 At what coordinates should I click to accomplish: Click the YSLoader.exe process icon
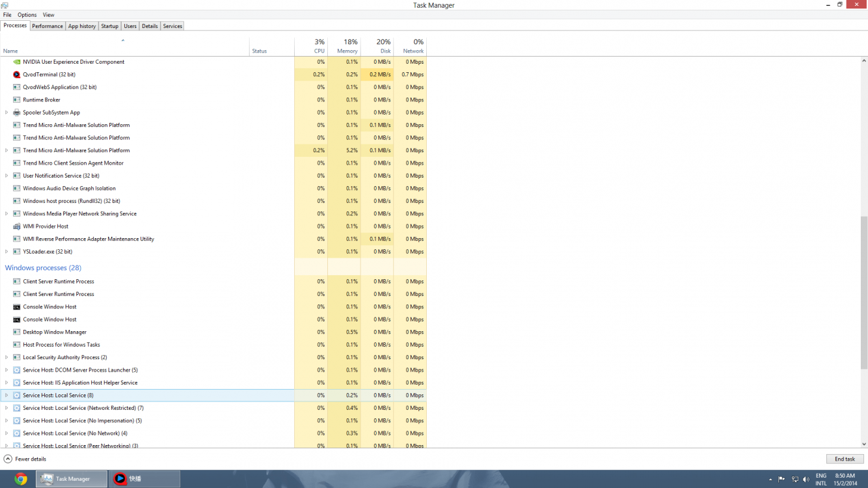[x=17, y=252]
